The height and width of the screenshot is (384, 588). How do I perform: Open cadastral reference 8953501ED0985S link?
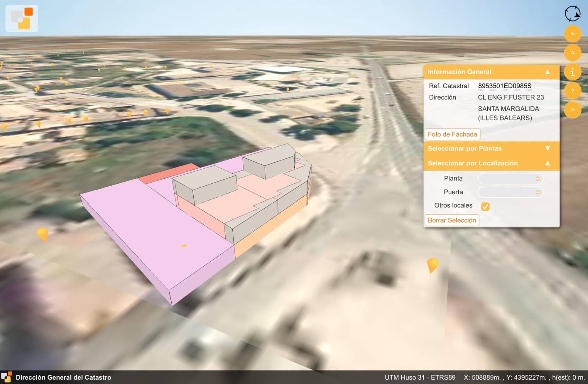pyautogui.click(x=504, y=86)
